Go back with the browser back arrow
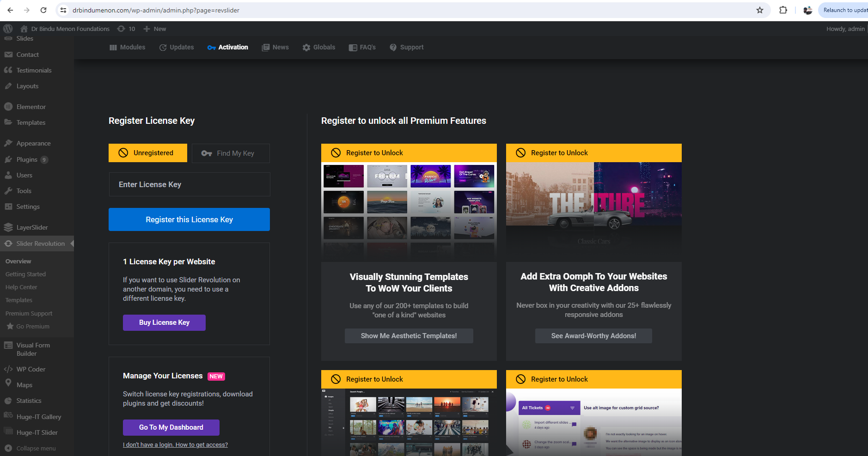868x456 pixels. point(10,10)
